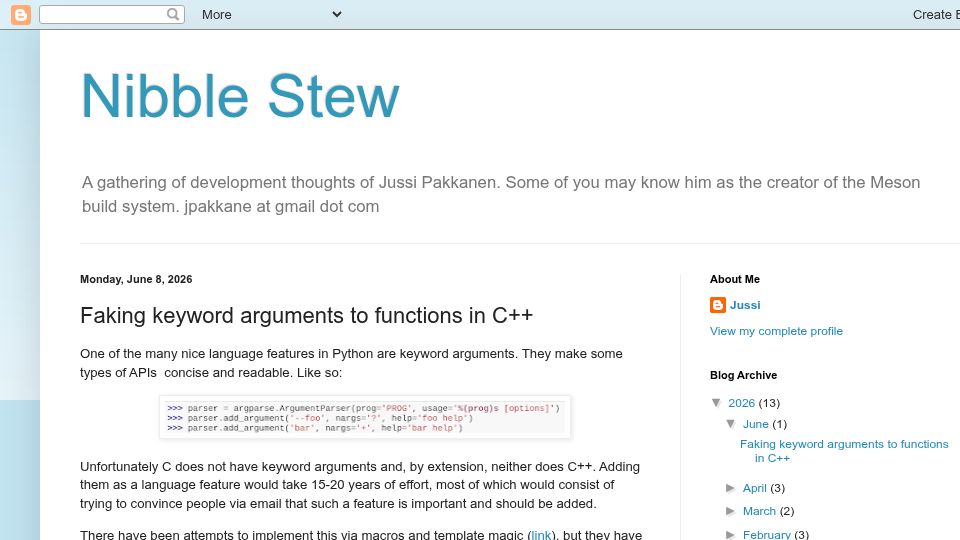This screenshot has height=540, width=960.
Task: Open archive entry Faking keyword arguments to functions
Action: tap(844, 451)
